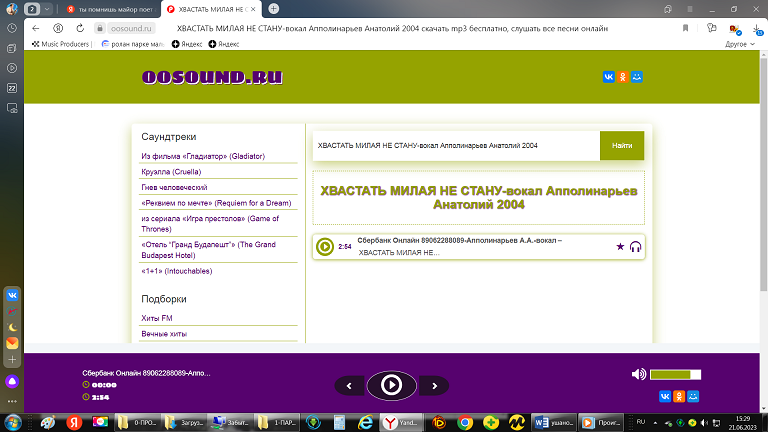Launch Alice assistant in the sidebar
The image size is (768, 432).
point(12,382)
